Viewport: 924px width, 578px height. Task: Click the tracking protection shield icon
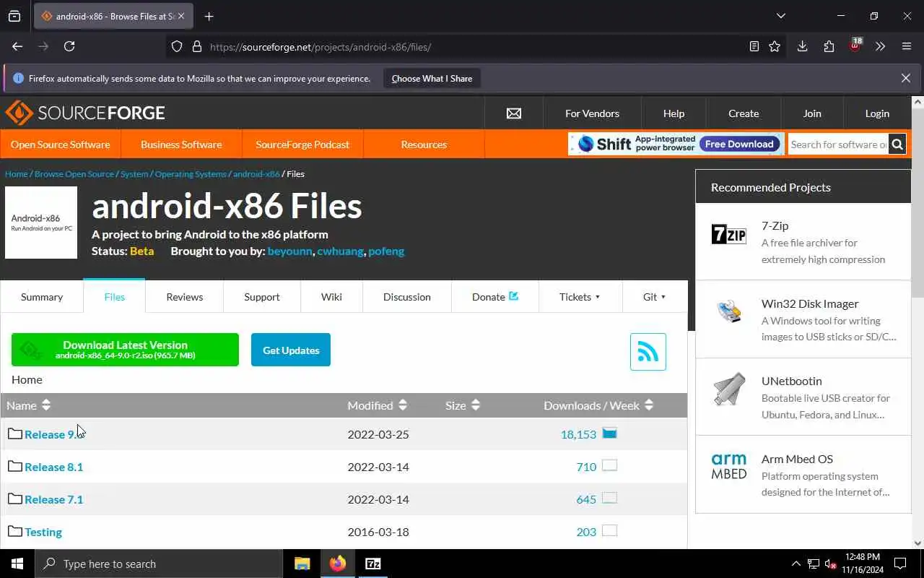177,46
